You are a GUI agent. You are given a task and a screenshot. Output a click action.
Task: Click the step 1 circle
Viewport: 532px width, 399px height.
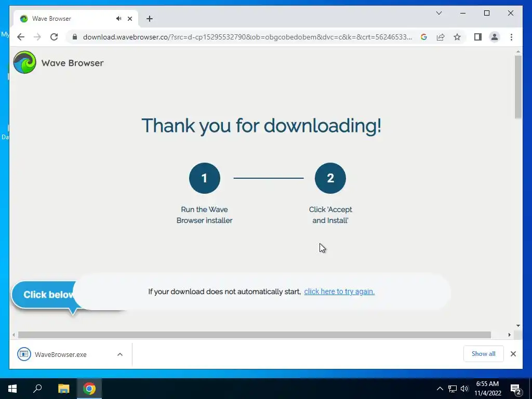click(x=205, y=178)
